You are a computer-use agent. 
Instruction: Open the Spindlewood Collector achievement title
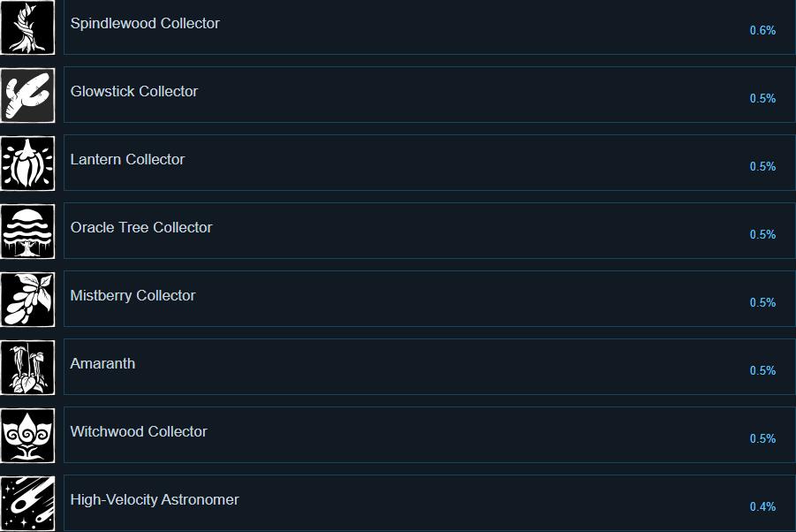(145, 23)
